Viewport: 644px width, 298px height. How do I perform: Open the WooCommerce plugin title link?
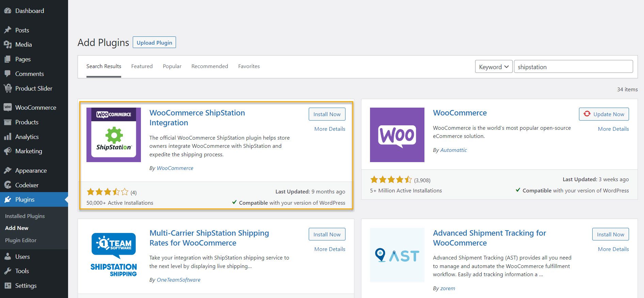click(460, 113)
